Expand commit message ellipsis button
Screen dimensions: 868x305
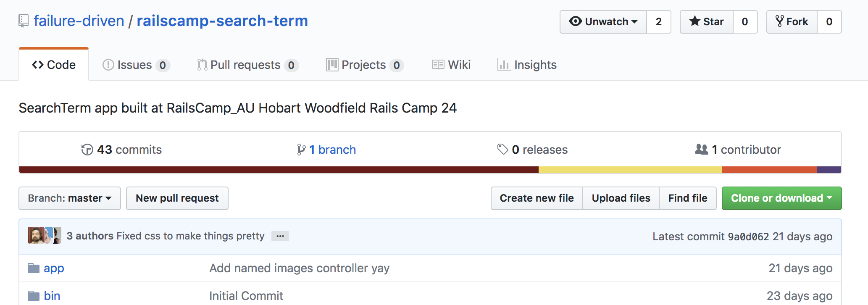click(x=280, y=236)
